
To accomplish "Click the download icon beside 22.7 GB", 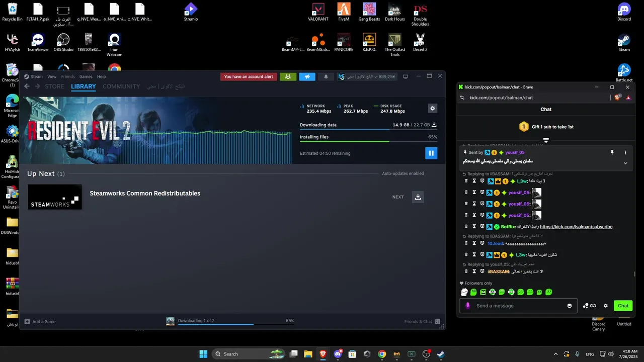I will (x=434, y=125).
